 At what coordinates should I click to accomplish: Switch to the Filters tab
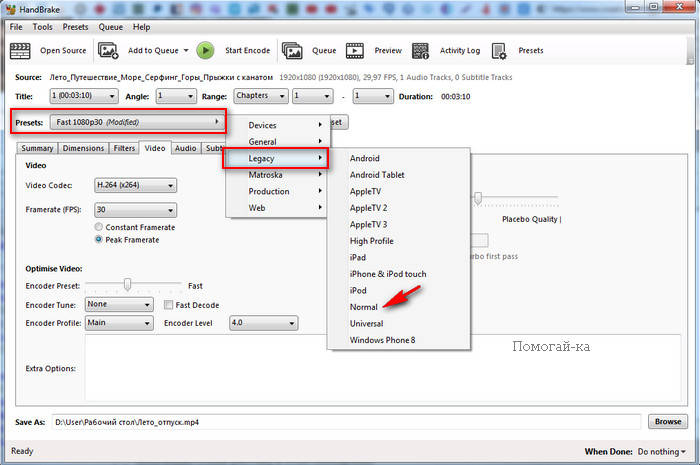(124, 148)
